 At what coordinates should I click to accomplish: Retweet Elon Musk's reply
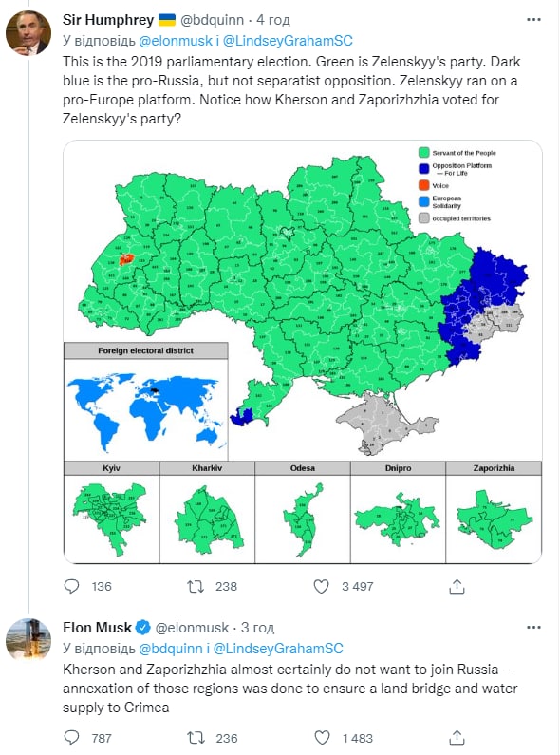(x=196, y=738)
